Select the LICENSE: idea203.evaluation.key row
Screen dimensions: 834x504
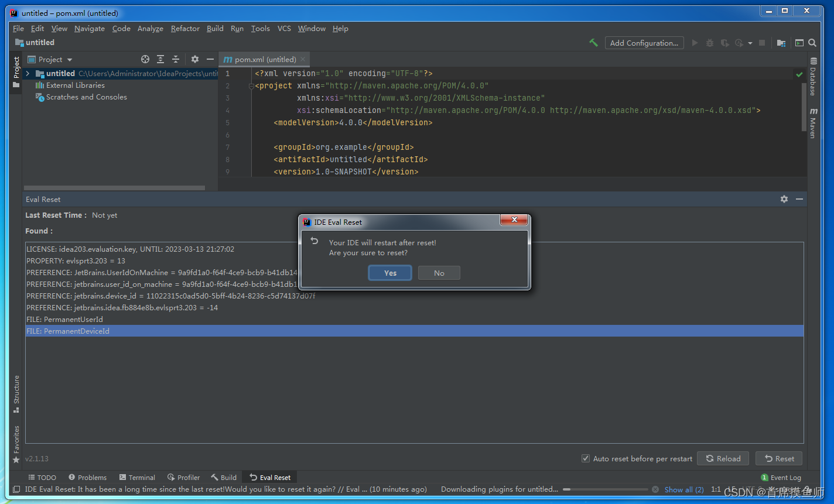click(x=414, y=249)
